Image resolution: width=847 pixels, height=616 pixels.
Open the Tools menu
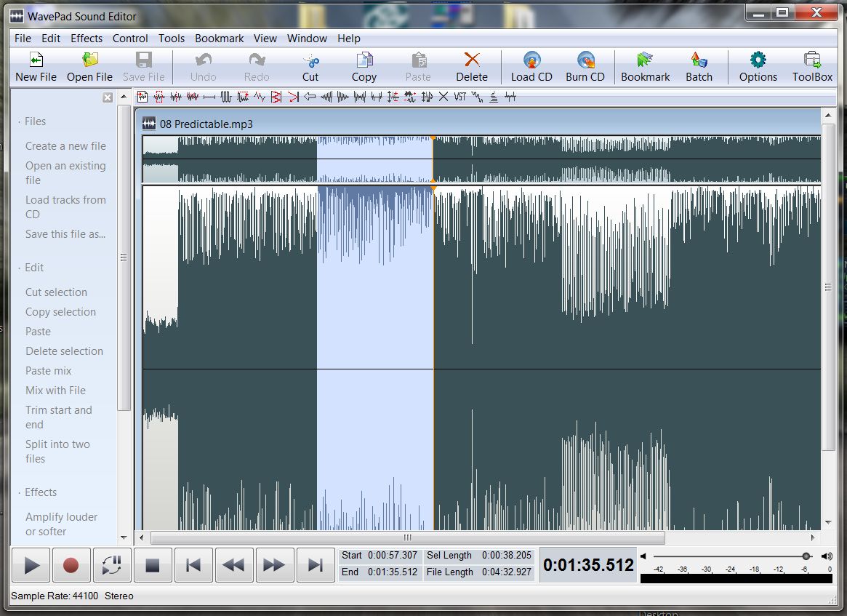(172, 39)
